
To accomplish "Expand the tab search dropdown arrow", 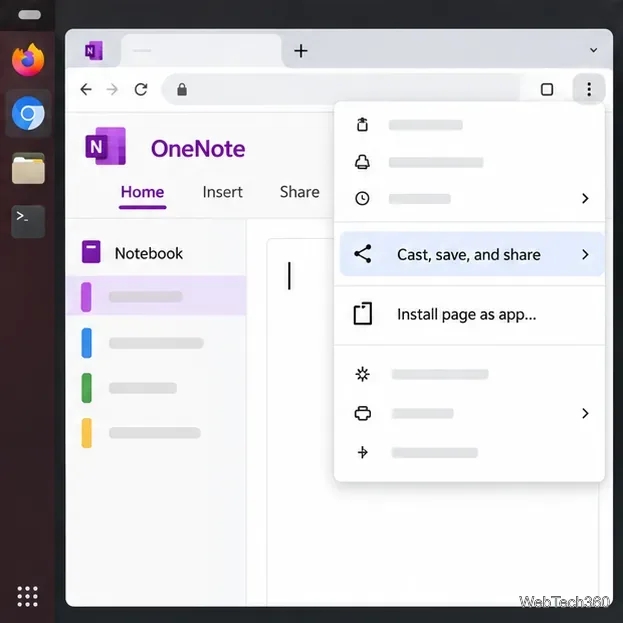I will [593, 50].
